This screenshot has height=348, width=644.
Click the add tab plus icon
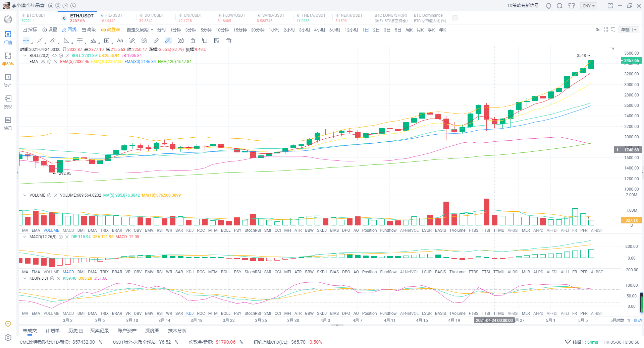455,18
